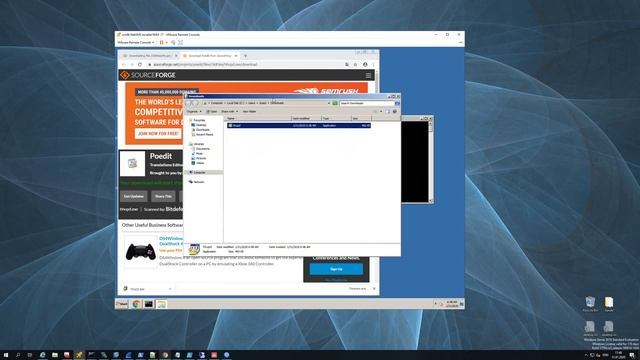Viewport: 640px width, 360px height.
Task: Select Videos under Libraries
Action: coord(199,163)
